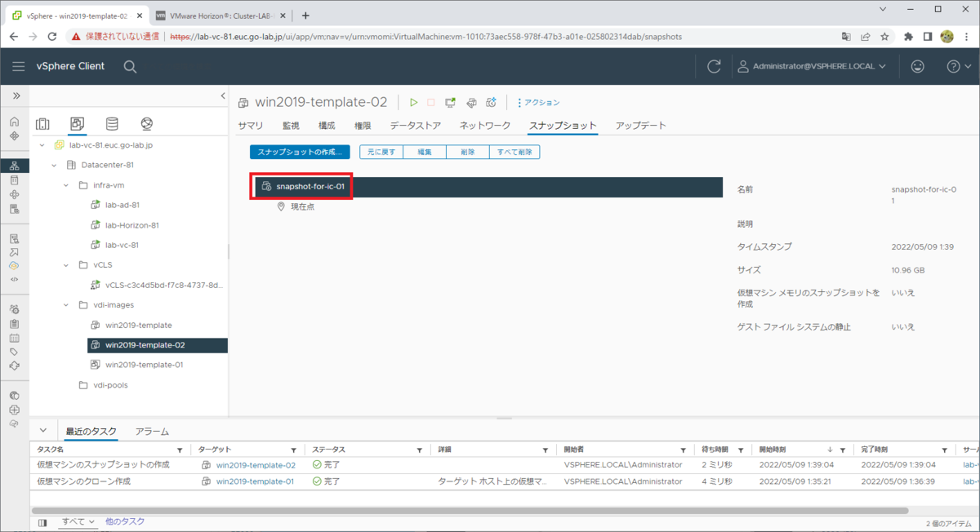Collapse the recent tasks panel chevron
The image size is (980, 532).
point(44,431)
